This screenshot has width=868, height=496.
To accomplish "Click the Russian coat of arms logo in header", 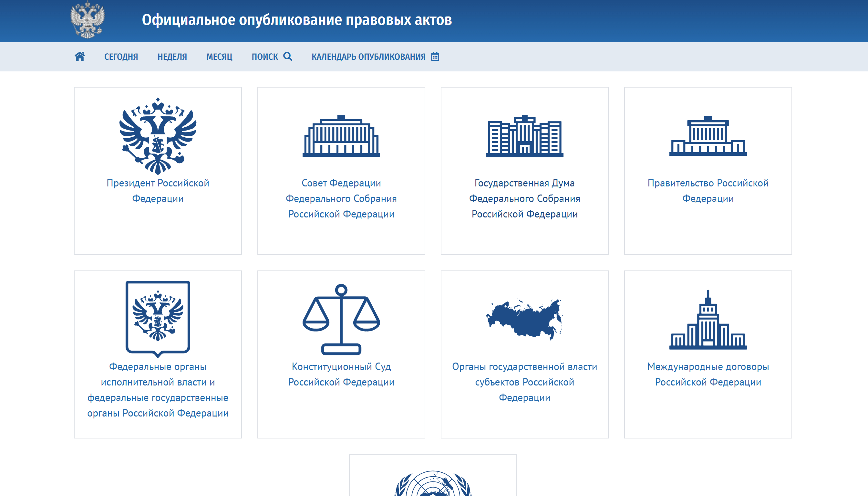I will click(88, 20).
